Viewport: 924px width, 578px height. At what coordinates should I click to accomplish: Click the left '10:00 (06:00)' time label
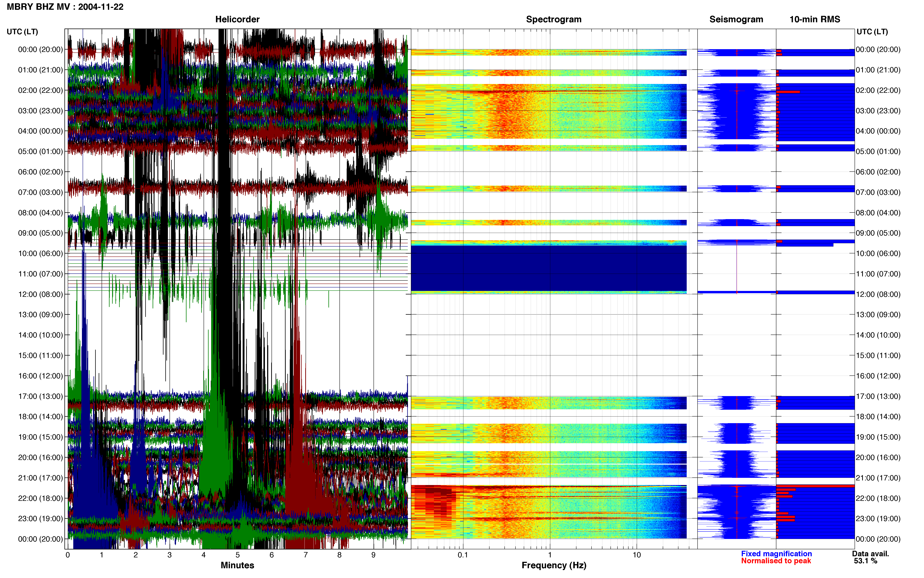click(41, 253)
